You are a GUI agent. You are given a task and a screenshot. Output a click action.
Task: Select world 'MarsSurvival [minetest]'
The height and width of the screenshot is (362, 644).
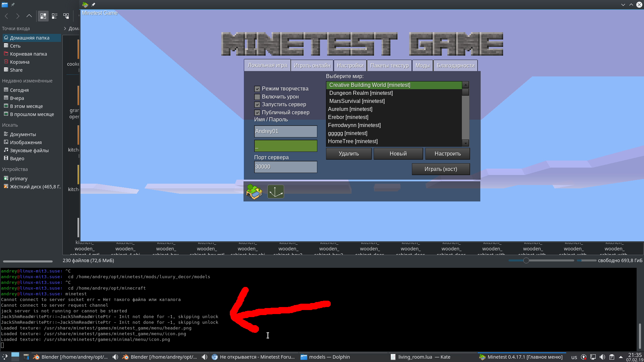click(x=394, y=101)
